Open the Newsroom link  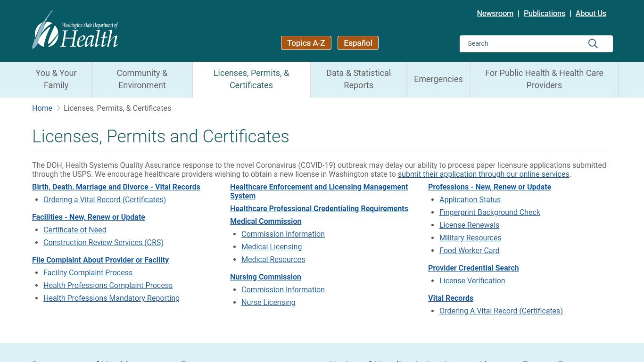point(495,13)
